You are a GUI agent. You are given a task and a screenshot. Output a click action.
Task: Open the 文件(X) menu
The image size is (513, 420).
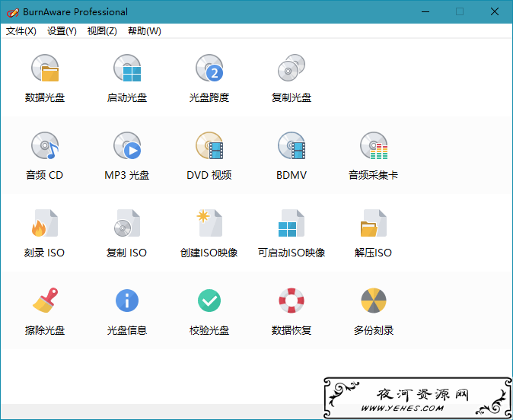pos(21,31)
